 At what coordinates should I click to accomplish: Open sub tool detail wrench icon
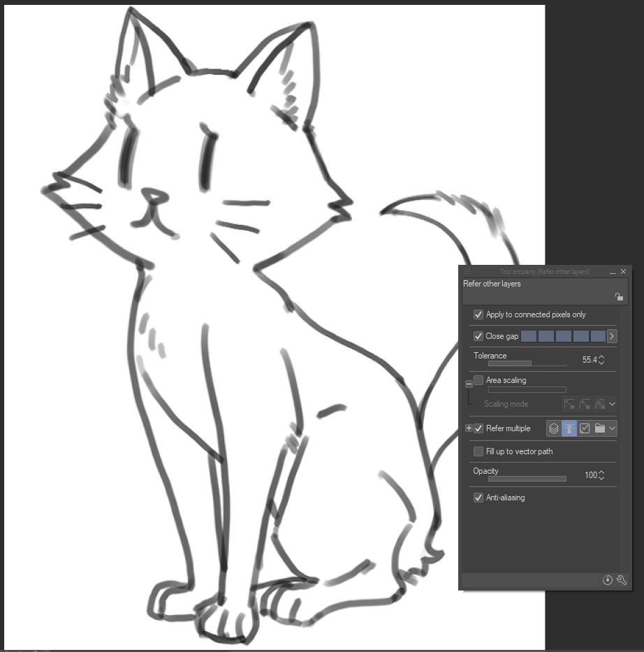tap(622, 580)
